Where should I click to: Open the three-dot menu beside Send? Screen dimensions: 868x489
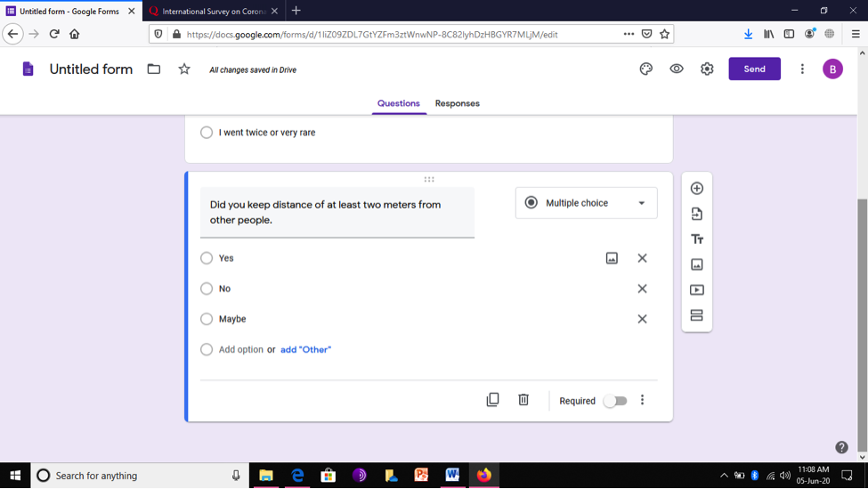(x=802, y=69)
